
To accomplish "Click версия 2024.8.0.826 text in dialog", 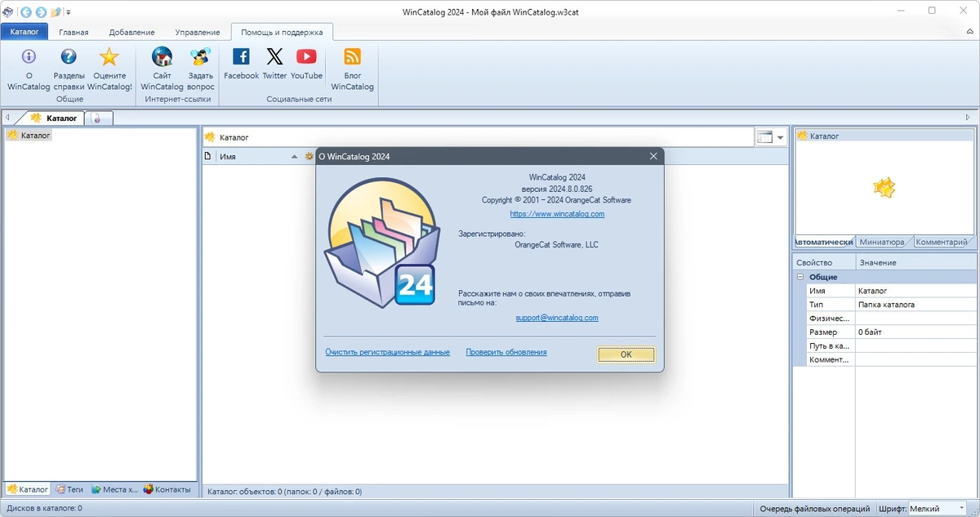I will [557, 189].
